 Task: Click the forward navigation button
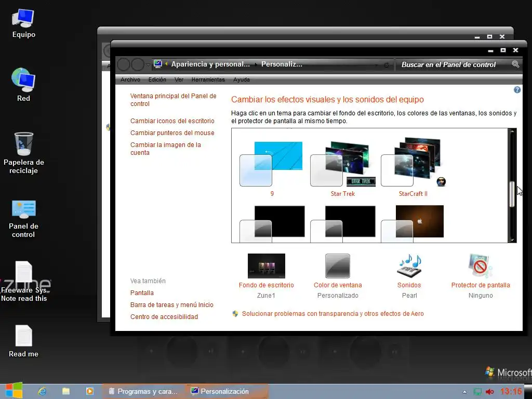point(138,64)
